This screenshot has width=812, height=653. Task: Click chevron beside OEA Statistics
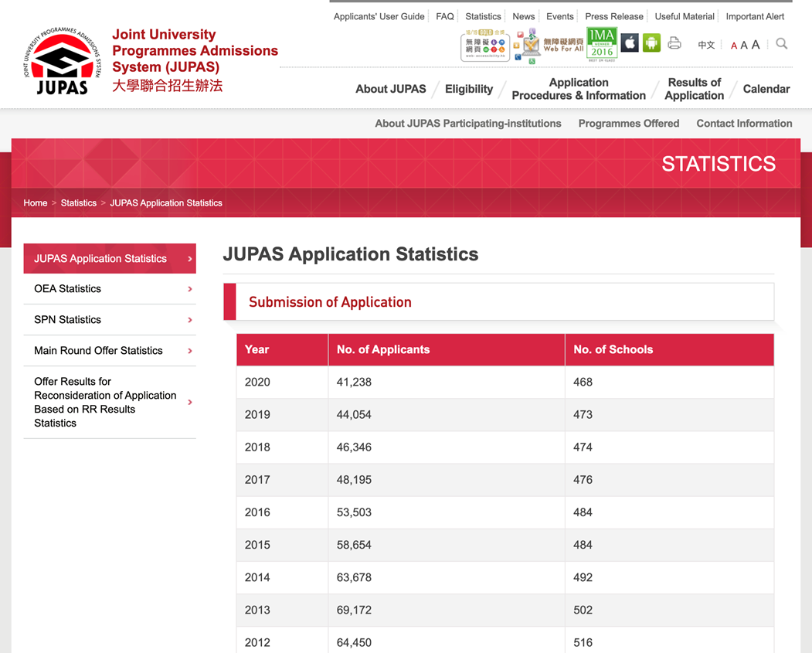click(190, 289)
